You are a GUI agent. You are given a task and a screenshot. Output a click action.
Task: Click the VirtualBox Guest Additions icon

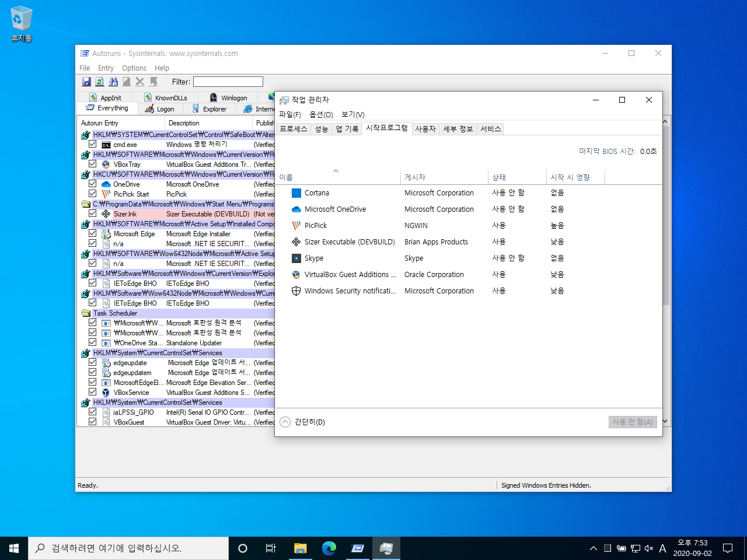point(296,275)
